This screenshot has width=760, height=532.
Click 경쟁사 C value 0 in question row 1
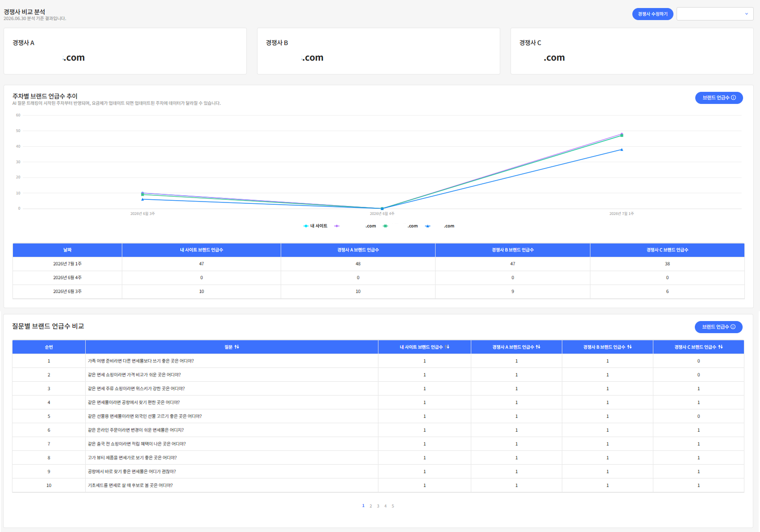pyautogui.click(x=698, y=361)
